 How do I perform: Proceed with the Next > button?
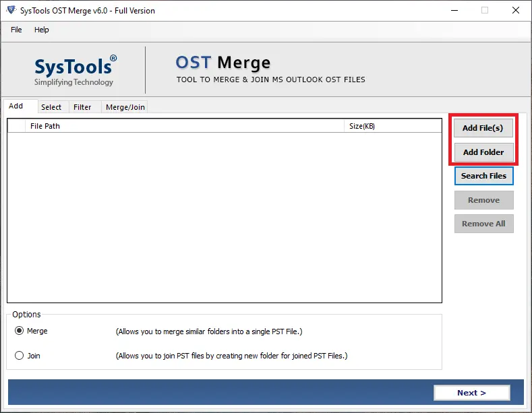pos(471,393)
